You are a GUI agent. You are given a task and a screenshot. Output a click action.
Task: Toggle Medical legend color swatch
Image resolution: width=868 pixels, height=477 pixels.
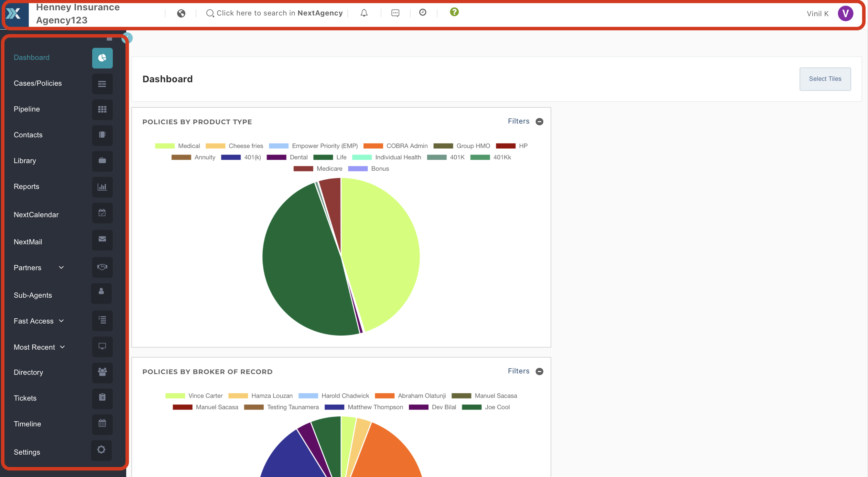click(165, 146)
